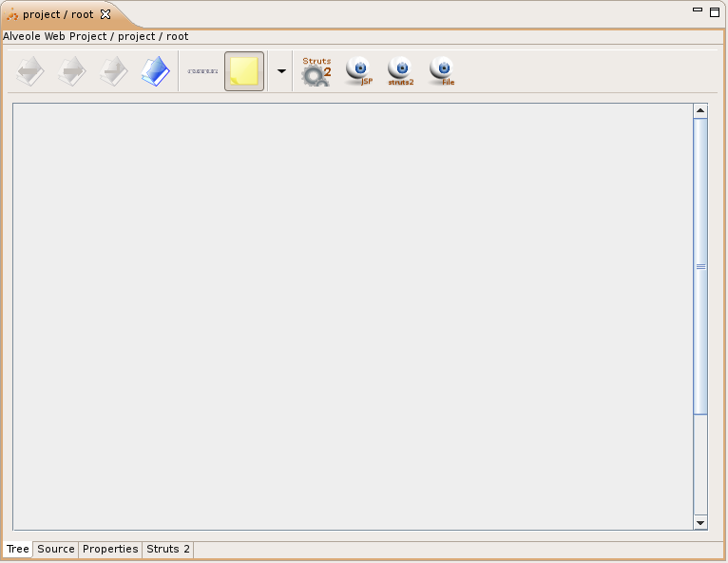Open the black dropdown arrow in toolbar
The width and height of the screenshot is (728, 563).
[x=281, y=71]
